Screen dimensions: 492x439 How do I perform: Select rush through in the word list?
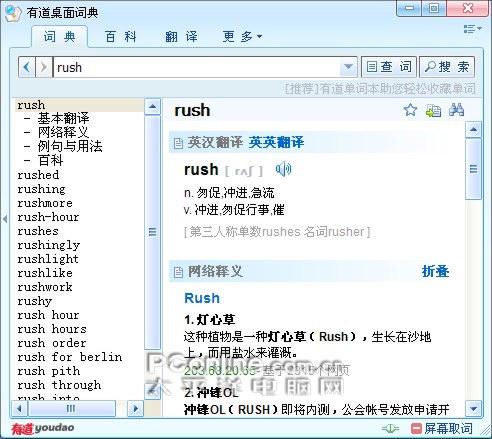(59, 385)
